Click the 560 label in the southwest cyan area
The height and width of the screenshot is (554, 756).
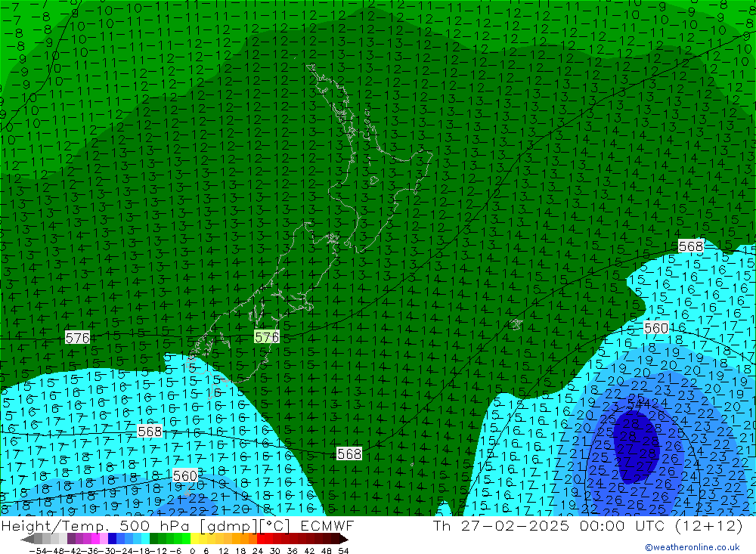(184, 476)
